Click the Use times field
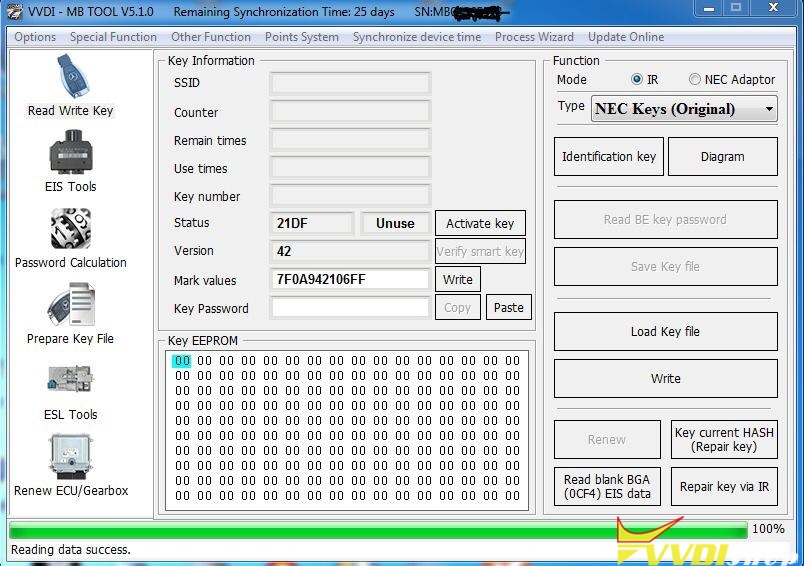 point(350,168)
